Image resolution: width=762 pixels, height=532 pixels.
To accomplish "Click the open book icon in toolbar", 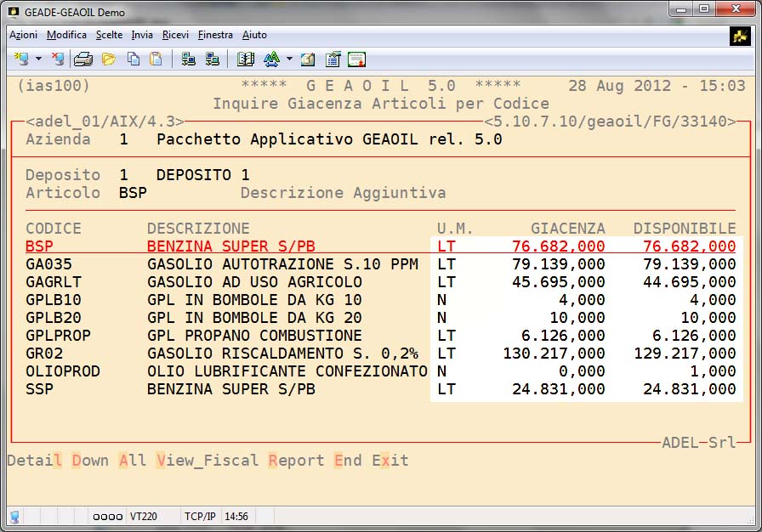I will [246, 59].
